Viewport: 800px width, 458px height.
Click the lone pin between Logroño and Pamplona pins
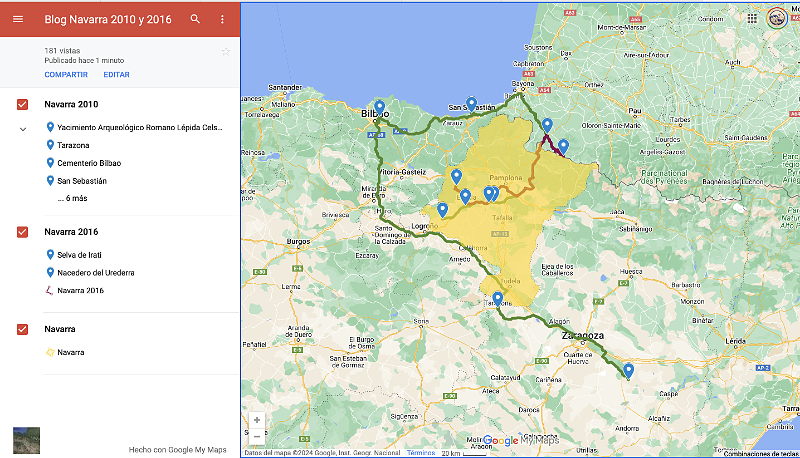(465, 196)
